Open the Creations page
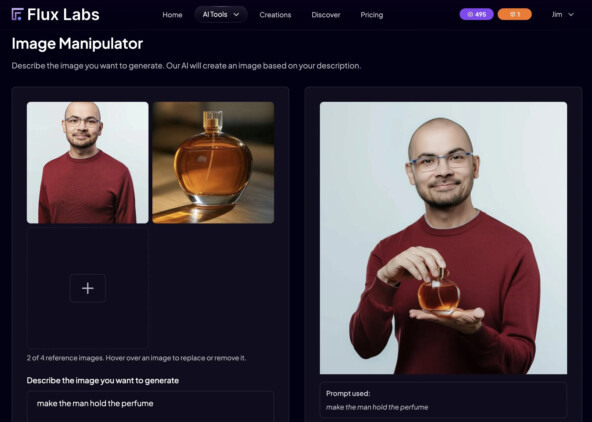Screen dimensions: 592x422 click(275, 15)
